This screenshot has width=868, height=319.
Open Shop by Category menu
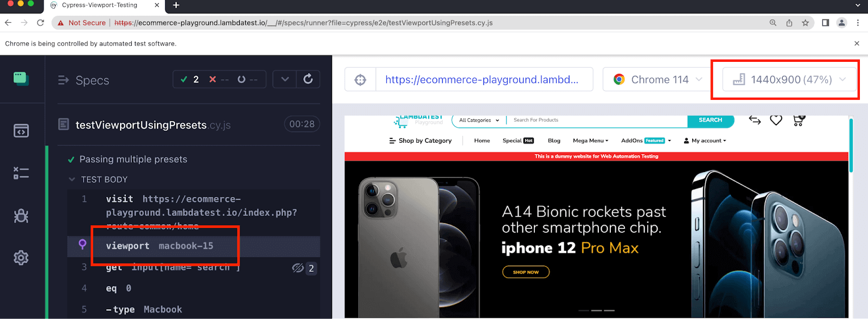pyautogui.click(x=420, y=141)
